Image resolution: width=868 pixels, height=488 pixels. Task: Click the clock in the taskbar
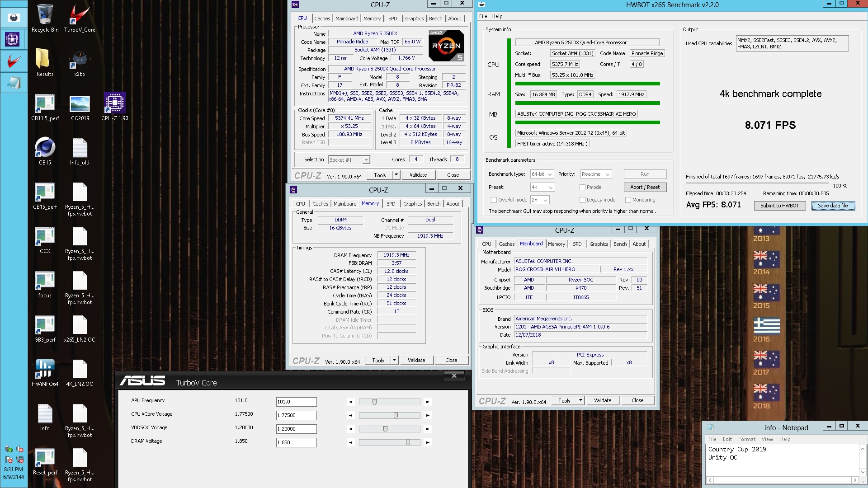click(x=14, y=473)
